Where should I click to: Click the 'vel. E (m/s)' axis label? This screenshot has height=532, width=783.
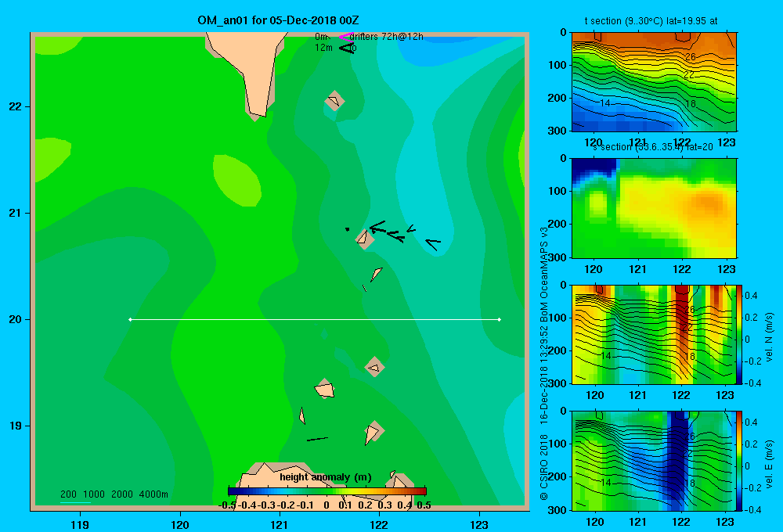[770, 464]
